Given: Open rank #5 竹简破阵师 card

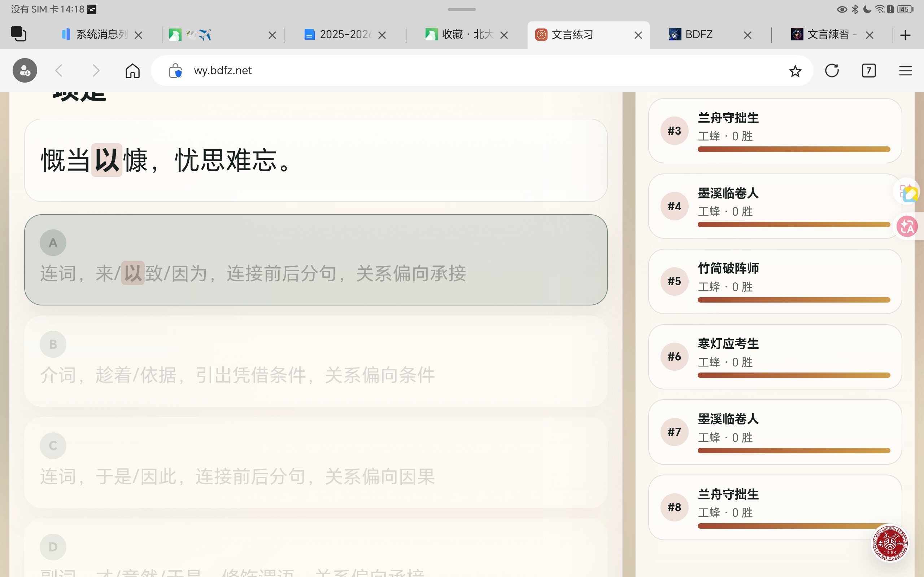Looking at the screenshot, I should point(775,281).
